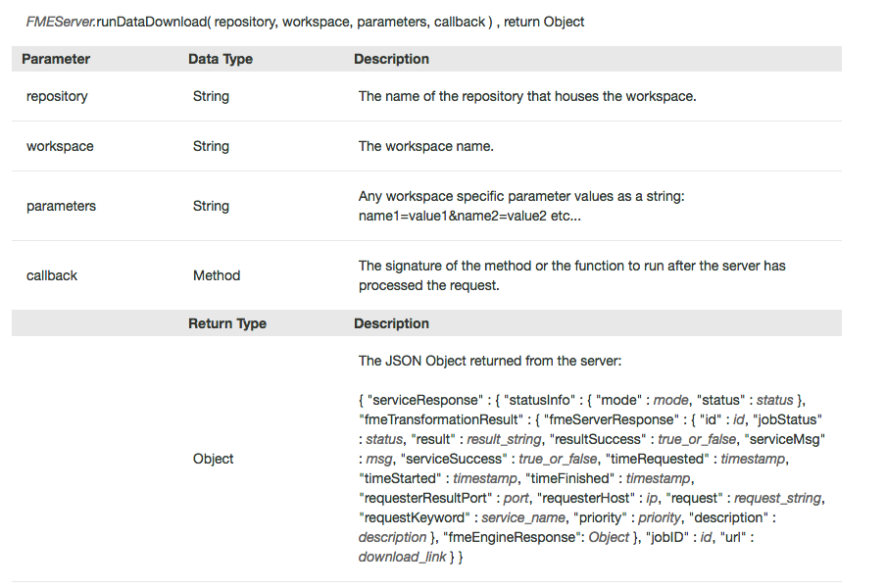Click the repository parameter name
The height and width of the screenshot is (588, 886).
tap(57, 97)
